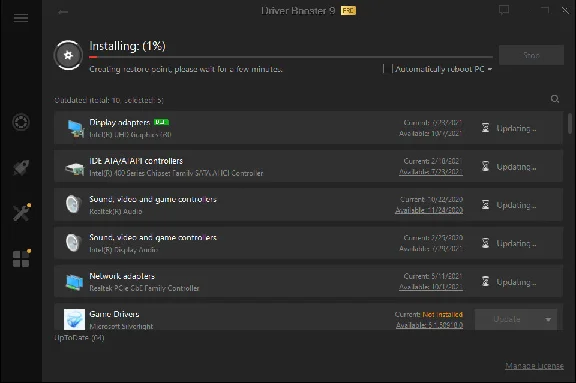576x383 pixels.
Task: Click the Intel 400 Series Chipset SATA controller name
Action: point(176,173)
